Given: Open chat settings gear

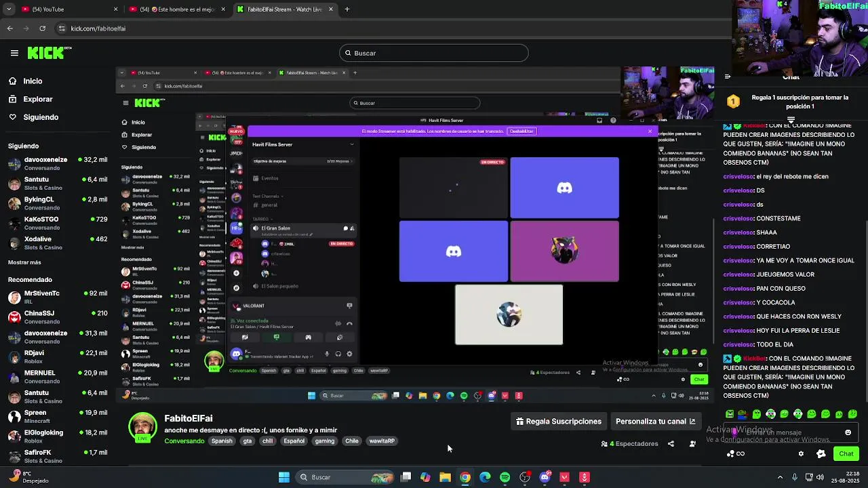Looking at the screenshot, I should [x=801, y=454].
